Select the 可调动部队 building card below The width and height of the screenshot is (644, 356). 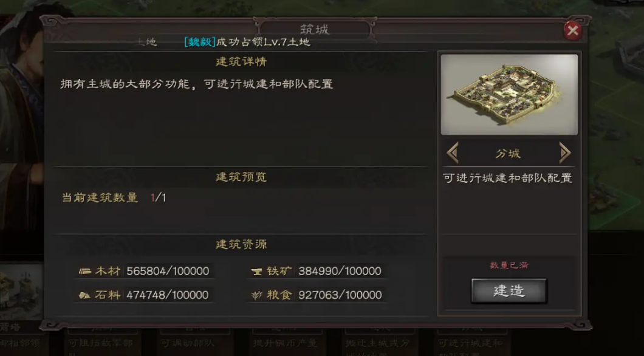[x=188, y=343]
